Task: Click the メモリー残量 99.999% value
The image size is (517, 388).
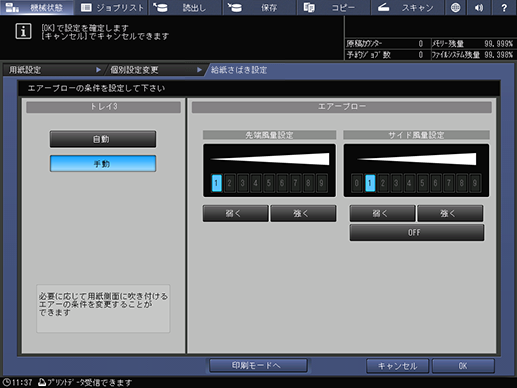Action: [499, 44]
